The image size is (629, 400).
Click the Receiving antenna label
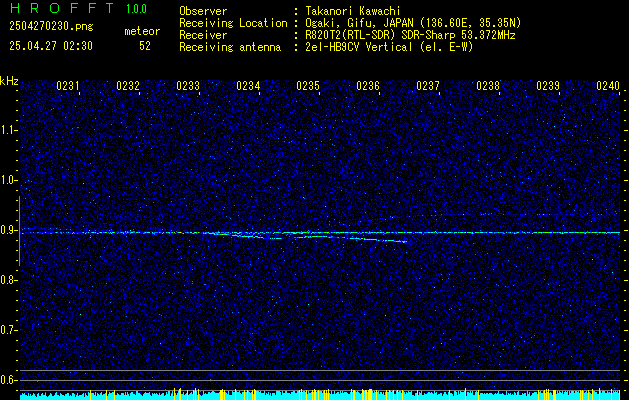pos(230,47)
